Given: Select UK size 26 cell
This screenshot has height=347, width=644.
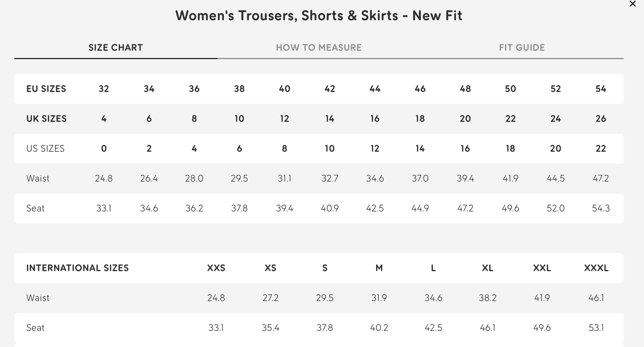Looking at the screenshot, I should click(601, 119).
